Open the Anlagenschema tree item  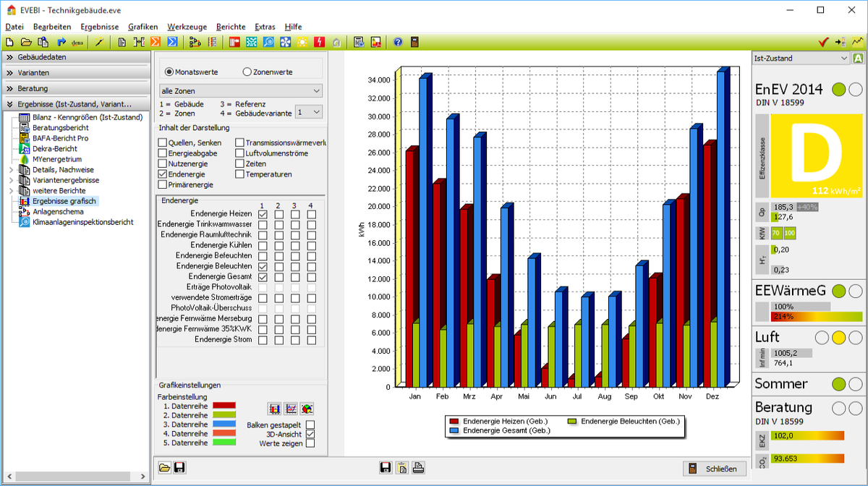click(x=58, y=212)
